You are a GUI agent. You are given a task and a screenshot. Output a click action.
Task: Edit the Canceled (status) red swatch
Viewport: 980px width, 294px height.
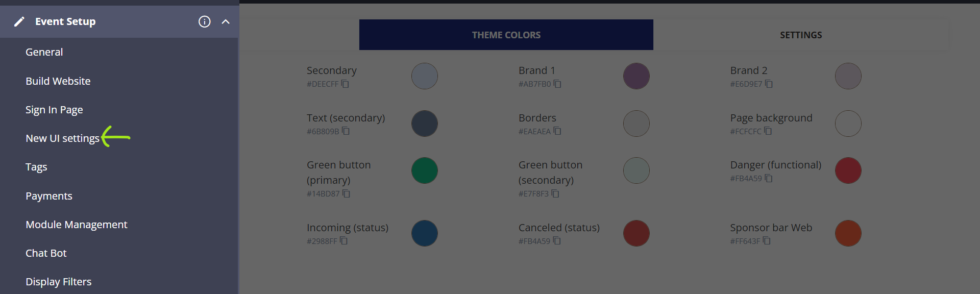[636, 233]
